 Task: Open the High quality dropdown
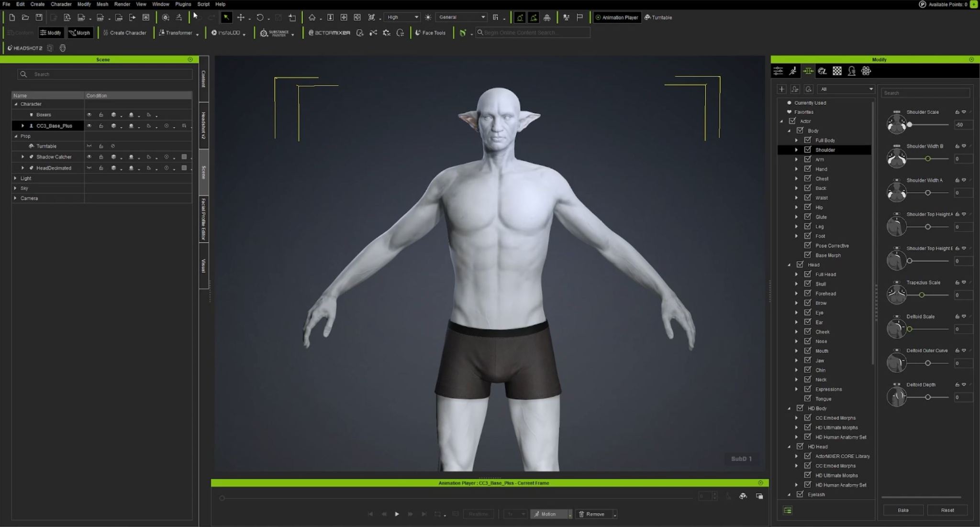(x=402, y=17)
